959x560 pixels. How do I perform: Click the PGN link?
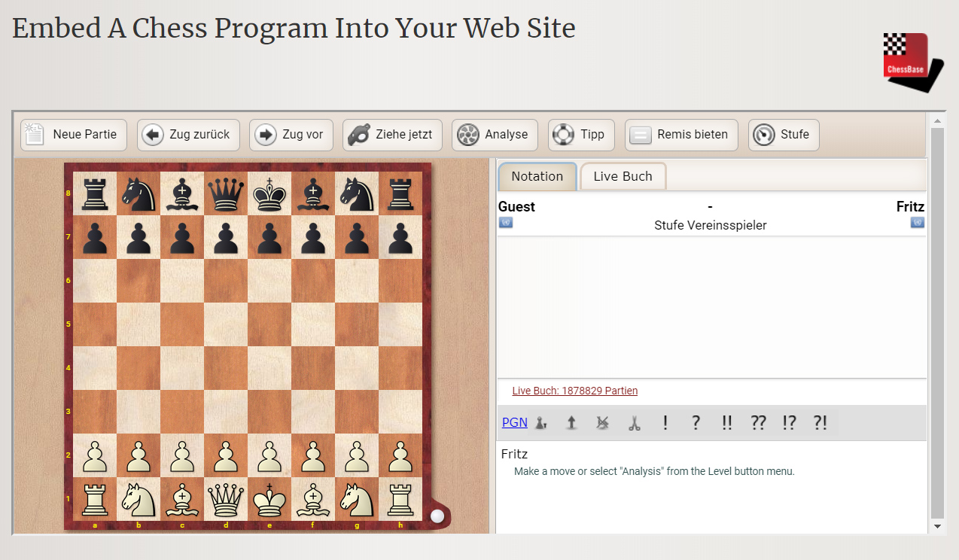coord(514,422)
